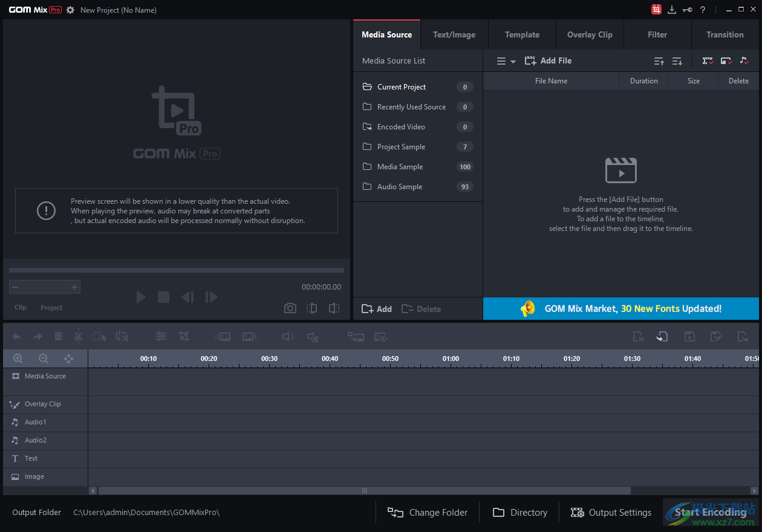Screen dimensions: 762x532
Task: Add a new media source folder
Action: [377, 309]
